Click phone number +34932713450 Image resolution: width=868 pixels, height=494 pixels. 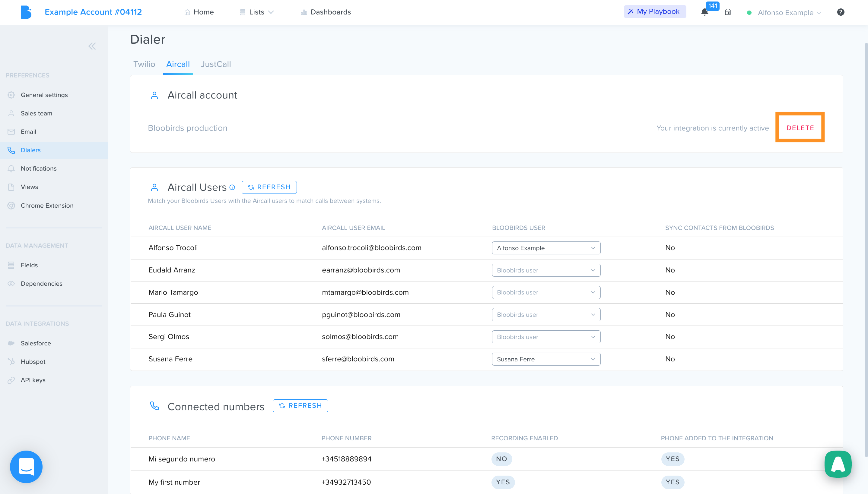(x=346, y=482)
